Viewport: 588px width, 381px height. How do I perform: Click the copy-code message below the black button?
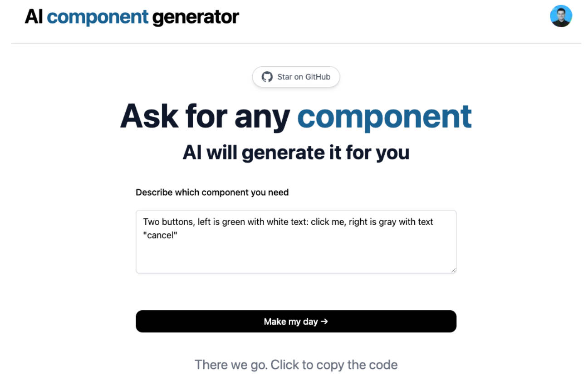[296, 365]
